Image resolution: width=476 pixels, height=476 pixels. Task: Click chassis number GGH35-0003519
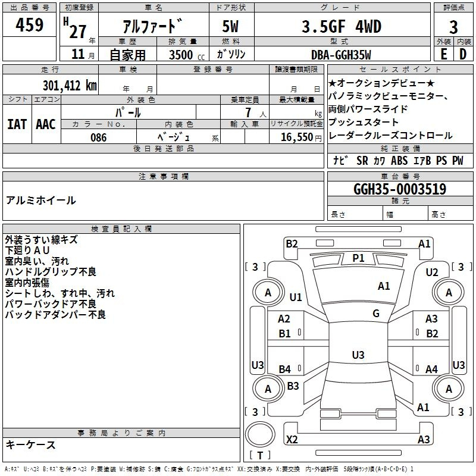pos(400,189)
